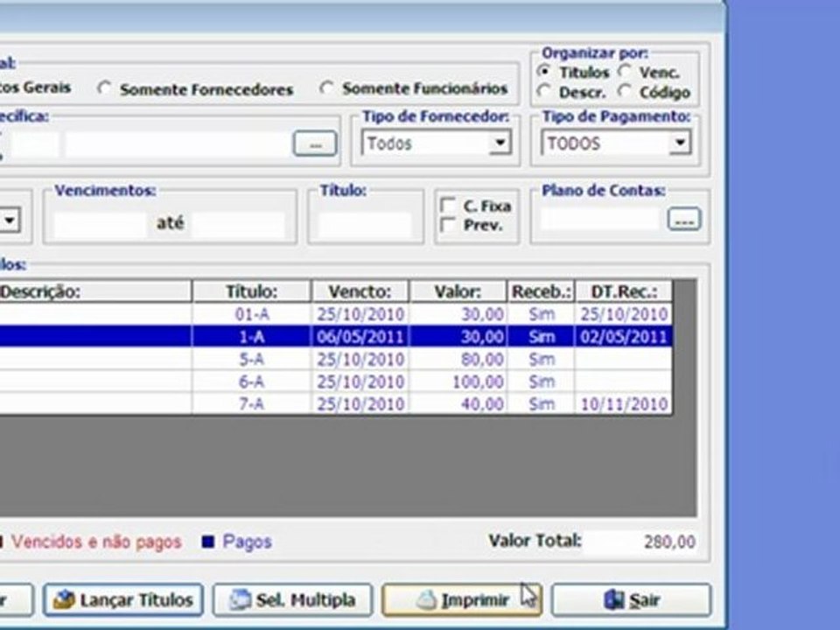Select the highlighted row título 1-A
The image size is (840, 630).
pos(336,336)
